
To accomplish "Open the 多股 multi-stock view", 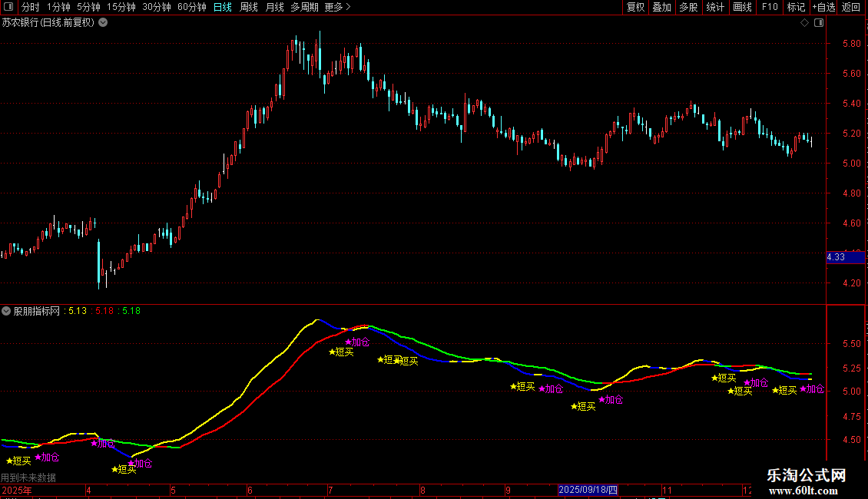I will point(688,7).
